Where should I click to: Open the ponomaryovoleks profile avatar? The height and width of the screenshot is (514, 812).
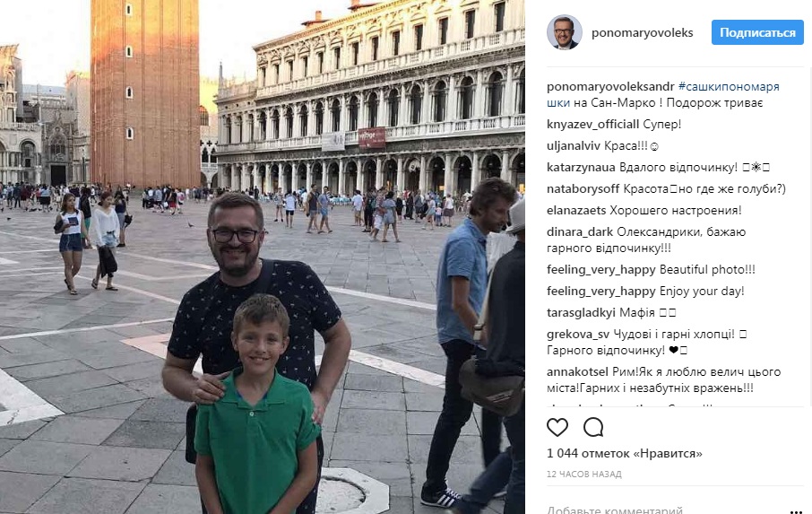(x=565, y=32)
